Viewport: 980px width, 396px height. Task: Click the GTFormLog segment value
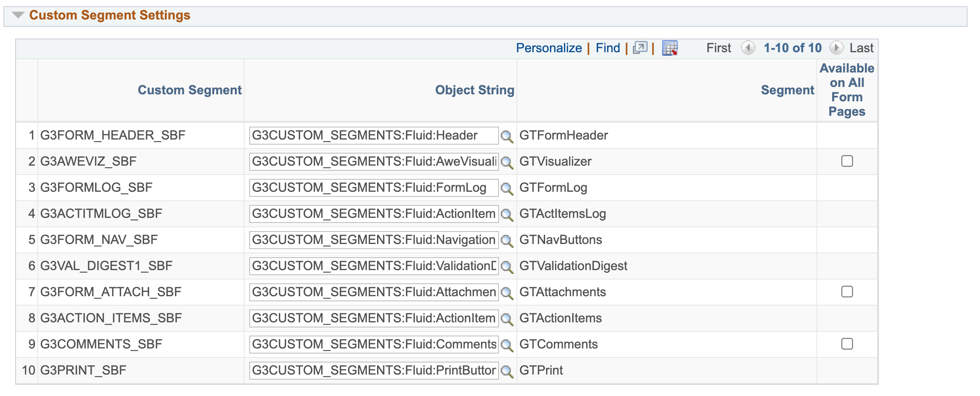[553, 188]
